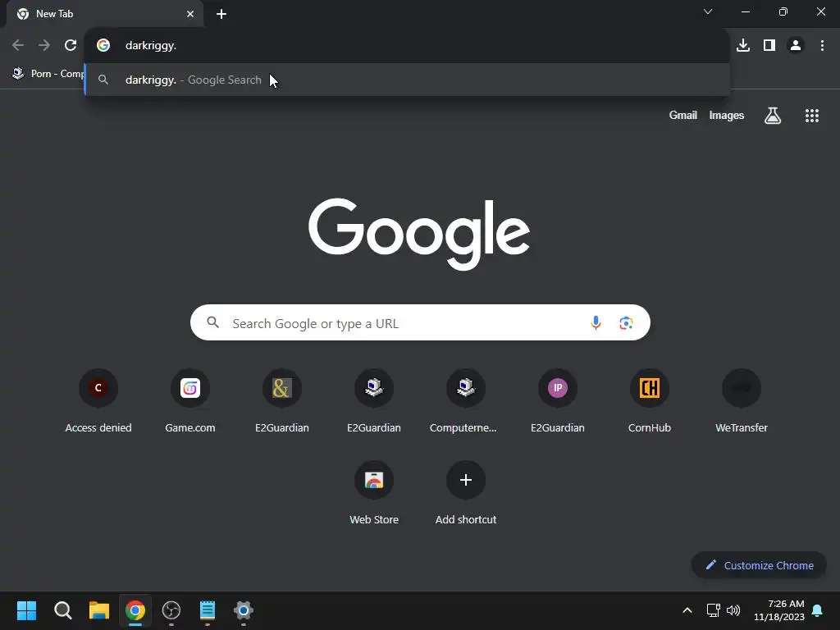Open the Gmail link
Viewport: 840px width, 630px height.
[x=683, y=115]
